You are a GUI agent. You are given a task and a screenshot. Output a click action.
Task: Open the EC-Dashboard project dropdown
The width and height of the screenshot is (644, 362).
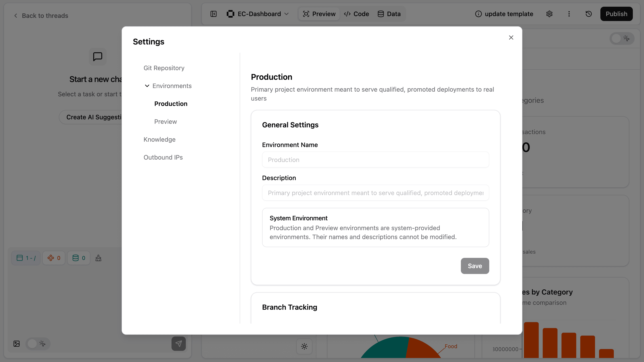pos(258,14)
